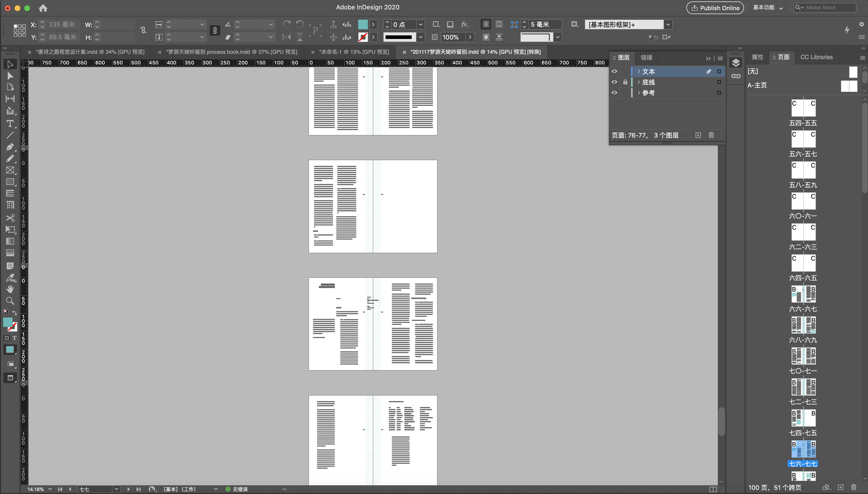Switch to the 属性 panel tab

pos(757,57)
